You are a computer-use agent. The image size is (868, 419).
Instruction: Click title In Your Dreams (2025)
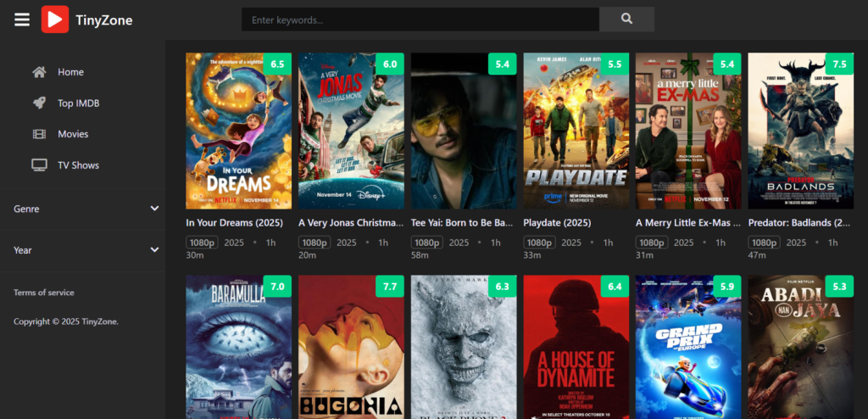[x=234, y=223]
